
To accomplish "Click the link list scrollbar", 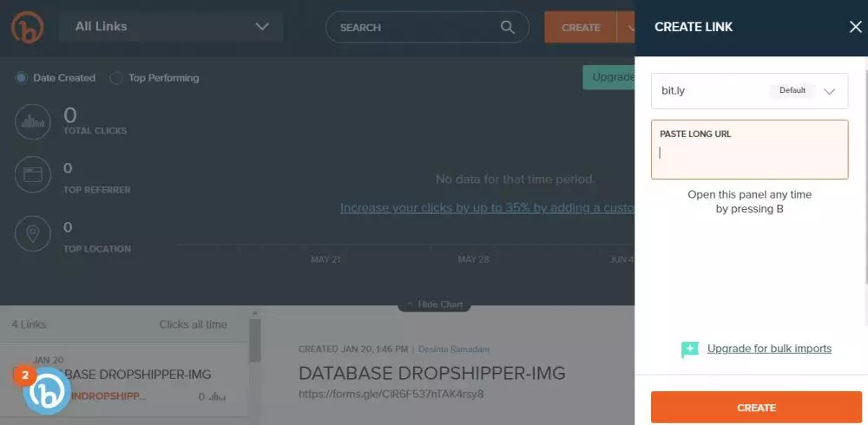I will (x=254, y=340).
